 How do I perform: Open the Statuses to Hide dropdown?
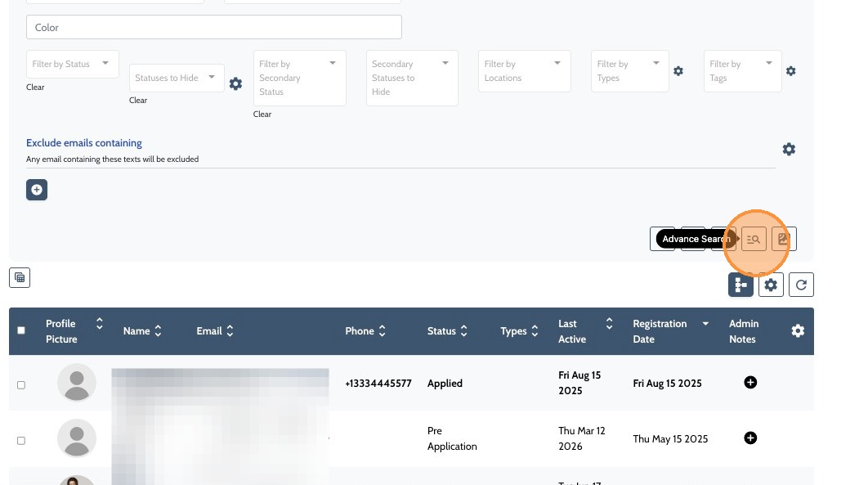(177, 78)
